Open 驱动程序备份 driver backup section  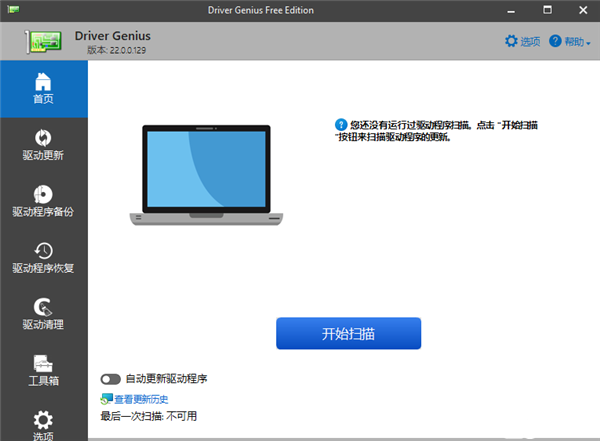43,201
